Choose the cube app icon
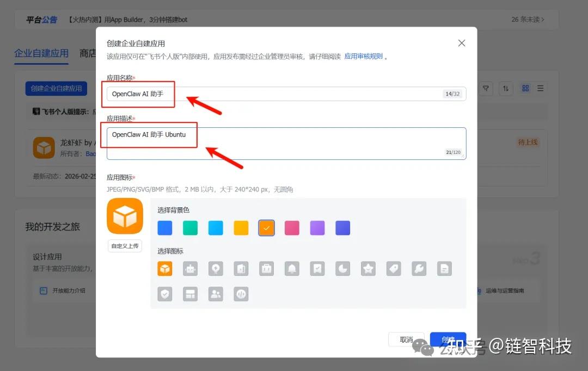Viewport: 588px width, 371px height. coord(165,269)
